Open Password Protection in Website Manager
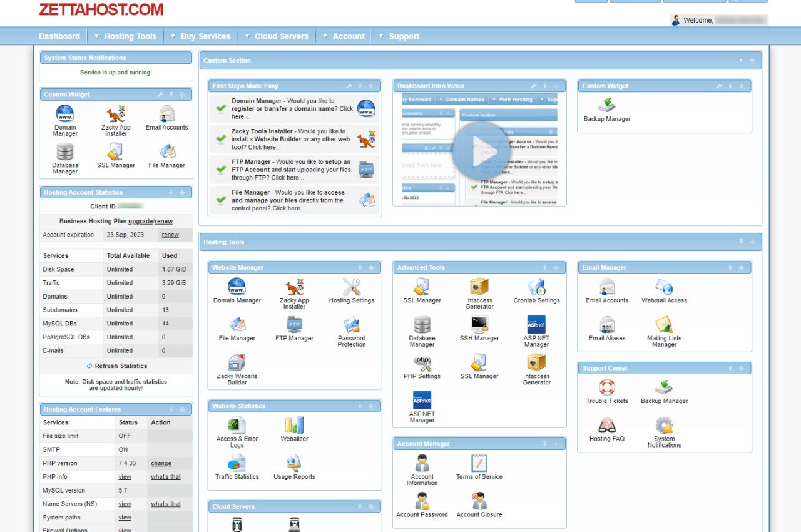This screenshot has width=801, height=532. click(352, 332)
